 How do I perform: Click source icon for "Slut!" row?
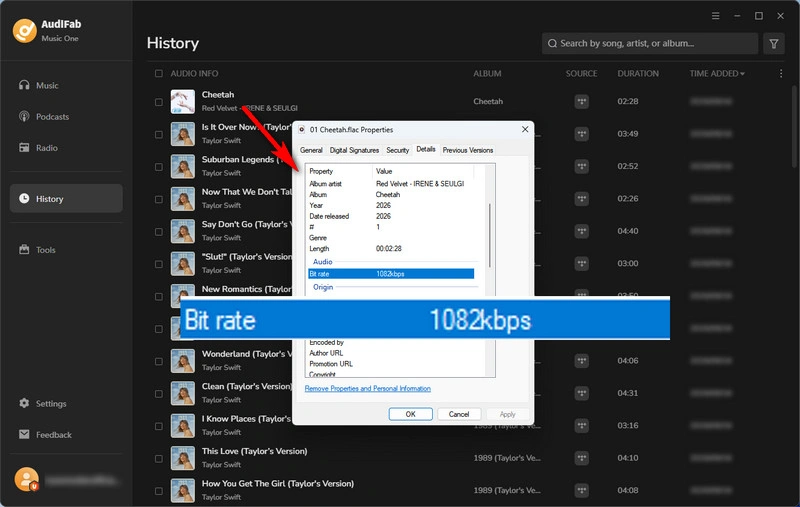[581, 263]
